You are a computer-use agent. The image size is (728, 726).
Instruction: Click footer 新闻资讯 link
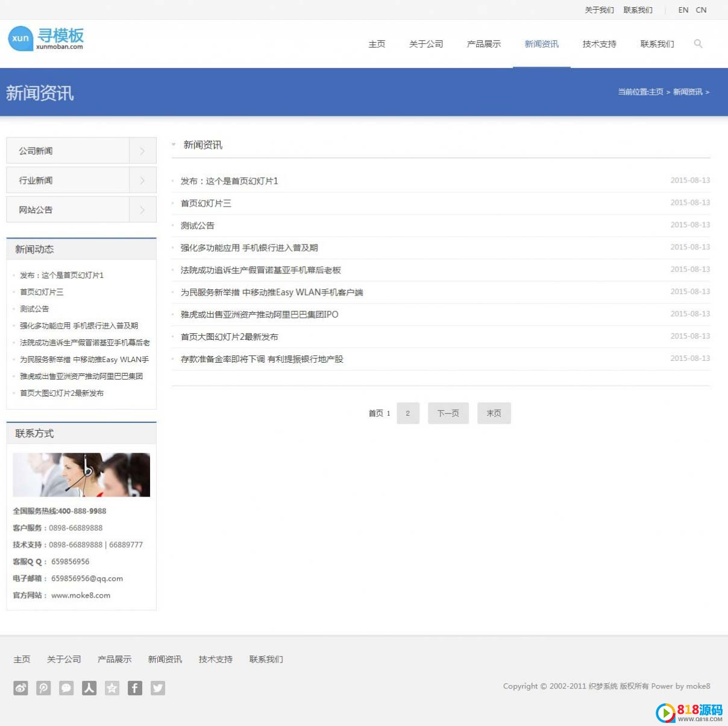165,659
